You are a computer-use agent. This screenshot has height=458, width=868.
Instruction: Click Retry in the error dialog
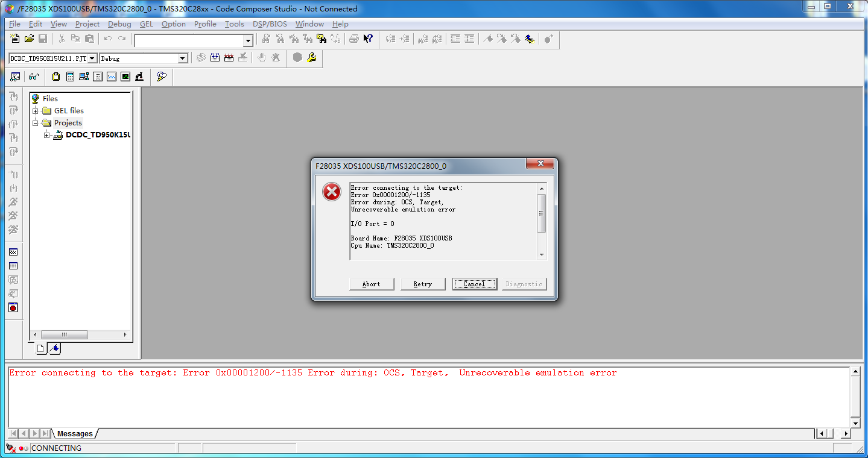[x=423, y=284]
